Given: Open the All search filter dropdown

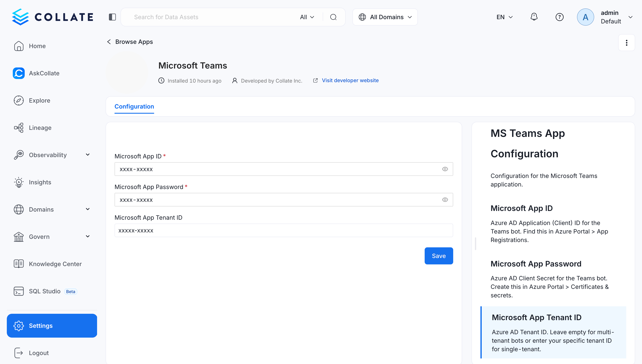Looking at the screenshot, I should pyautogui.click(x=307, y=17).
